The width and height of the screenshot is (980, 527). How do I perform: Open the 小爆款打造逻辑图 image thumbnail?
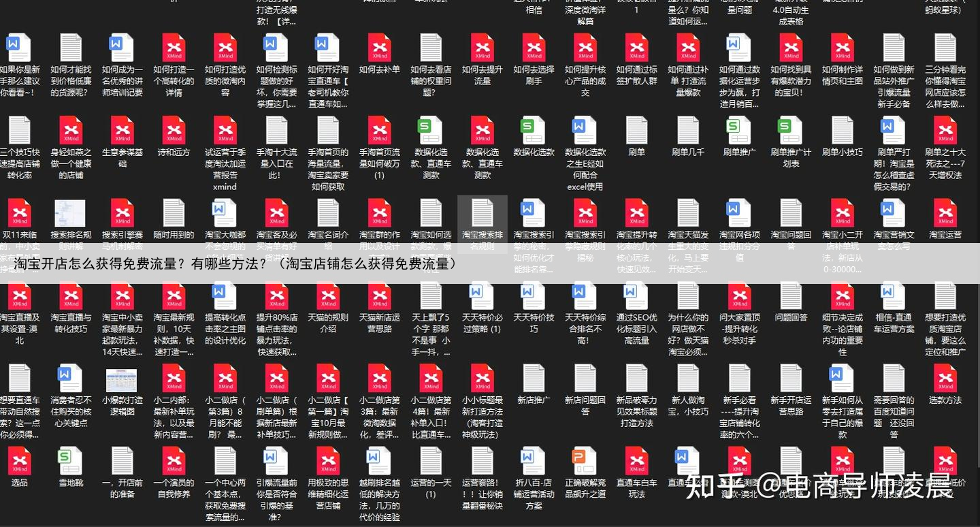point(122,380)
